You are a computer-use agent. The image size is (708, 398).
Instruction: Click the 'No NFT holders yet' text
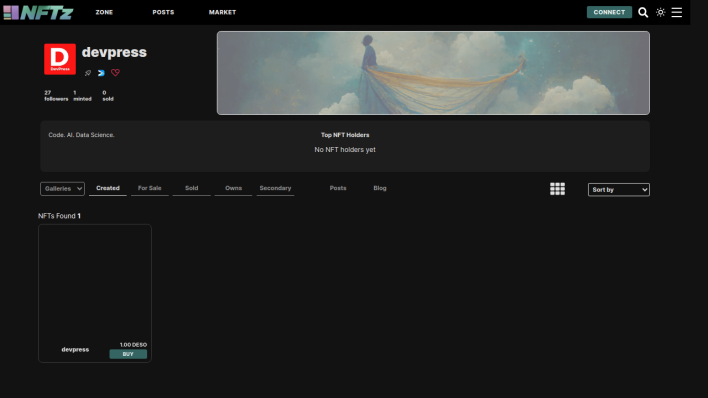coord(345,150)
